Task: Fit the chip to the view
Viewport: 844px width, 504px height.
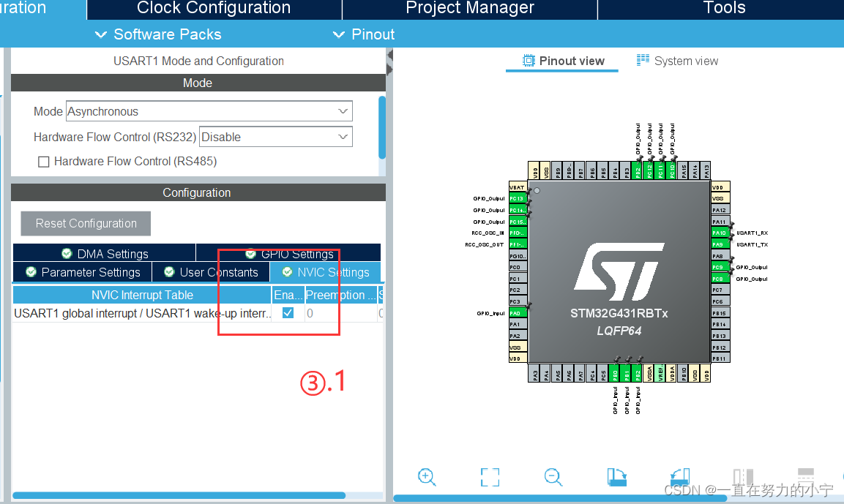Action: (490, 476)
